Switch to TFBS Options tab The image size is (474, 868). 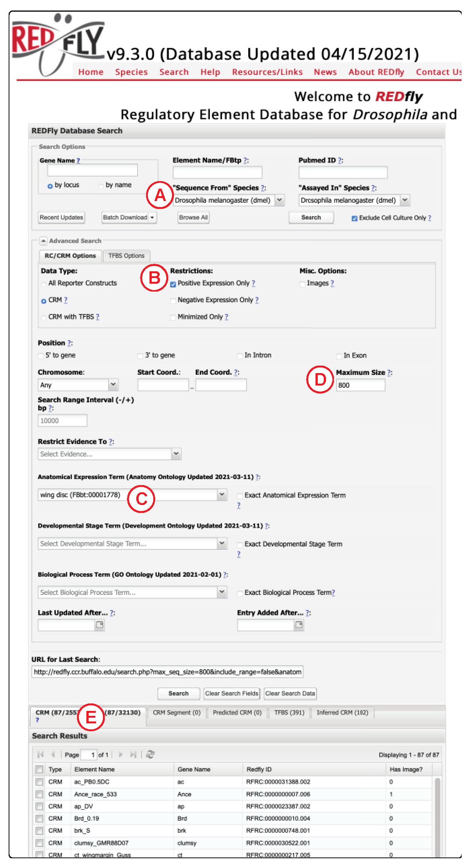(126, 256)
